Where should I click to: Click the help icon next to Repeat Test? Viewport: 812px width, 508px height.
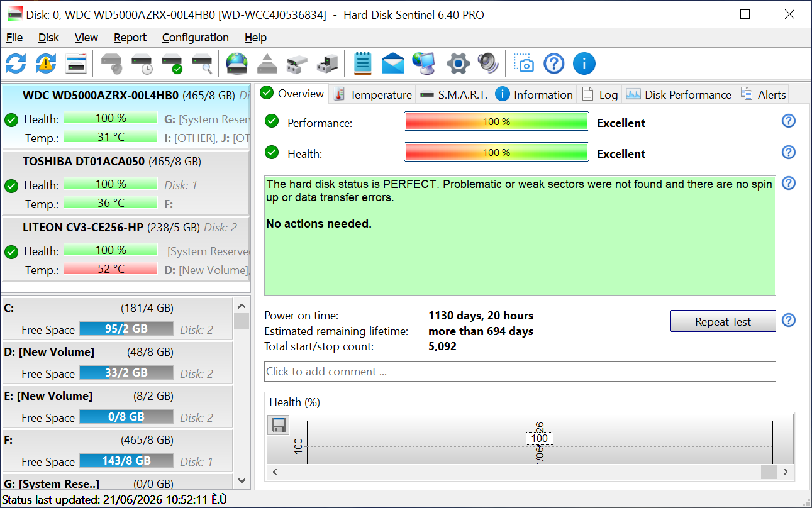[x=789, y=321]
